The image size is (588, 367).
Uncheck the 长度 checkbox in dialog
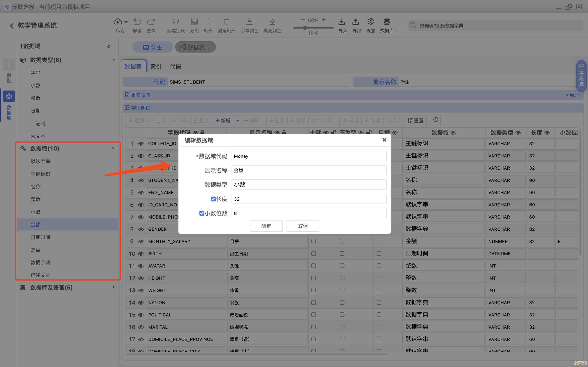pyautogui.click(x=213, y=199)
